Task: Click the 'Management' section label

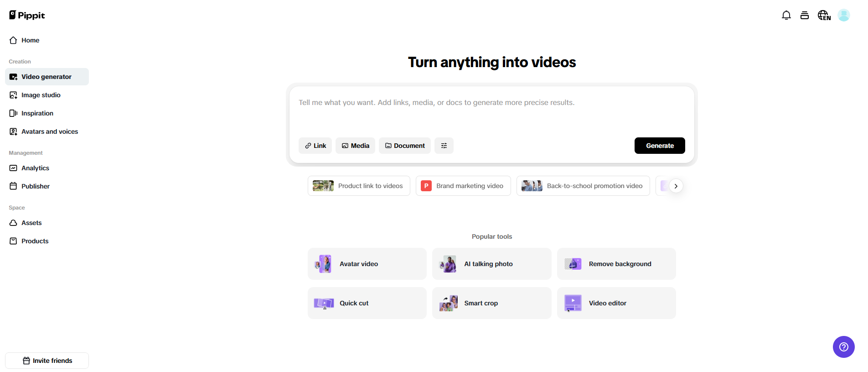Action: [x=26, y=153]
